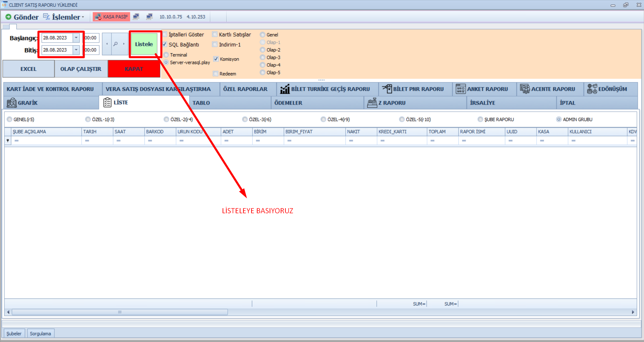This screenshot has width=644, height=342.
Task: Click the magnifier search icon near dates
Action: [x=116, y=44]
